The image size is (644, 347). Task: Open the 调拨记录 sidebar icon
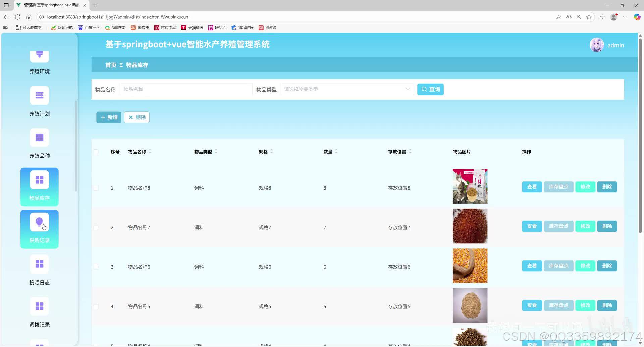coord(39,306)
